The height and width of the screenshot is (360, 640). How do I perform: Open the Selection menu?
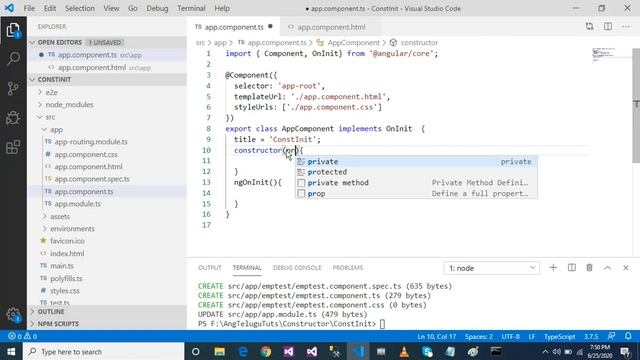(x=80, y=8)
